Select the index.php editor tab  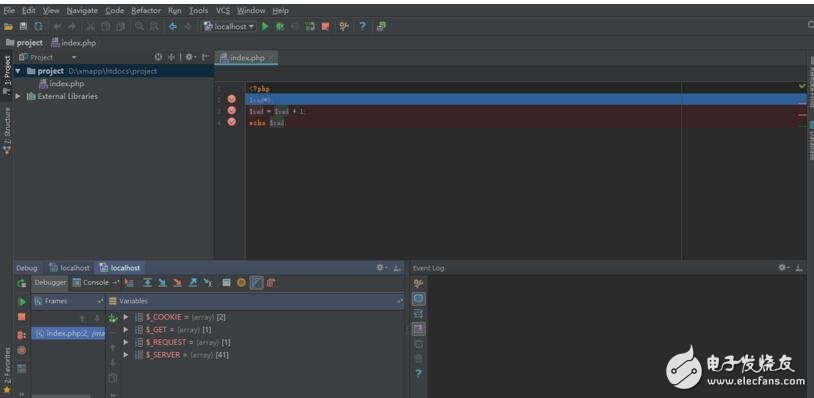pos(247,58)
